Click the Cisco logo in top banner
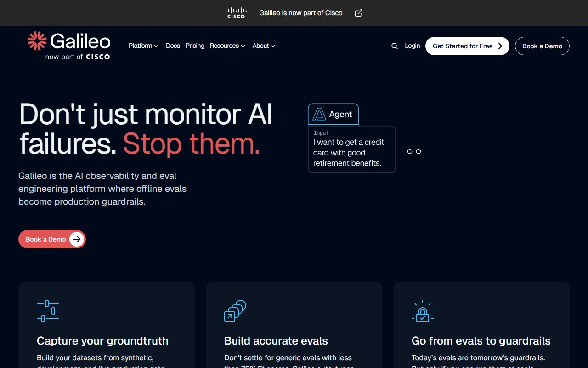Viewport: 588px width, 368px height. [237, 13]
